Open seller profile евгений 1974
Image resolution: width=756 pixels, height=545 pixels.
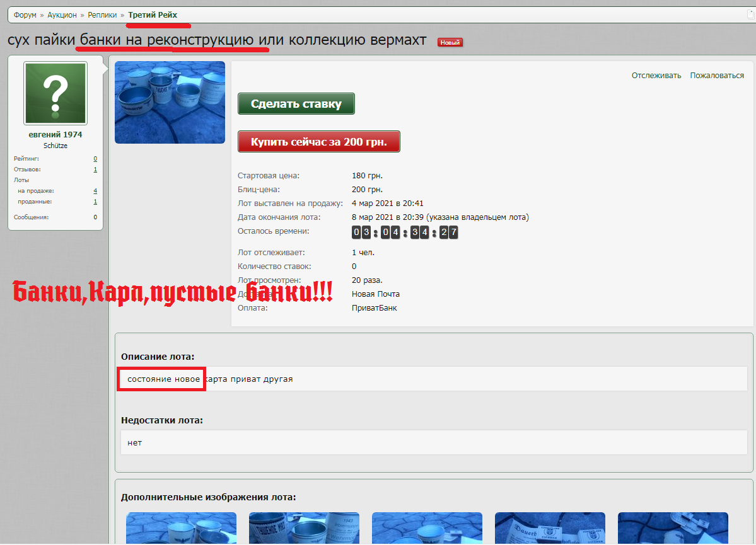pos(55,135)
